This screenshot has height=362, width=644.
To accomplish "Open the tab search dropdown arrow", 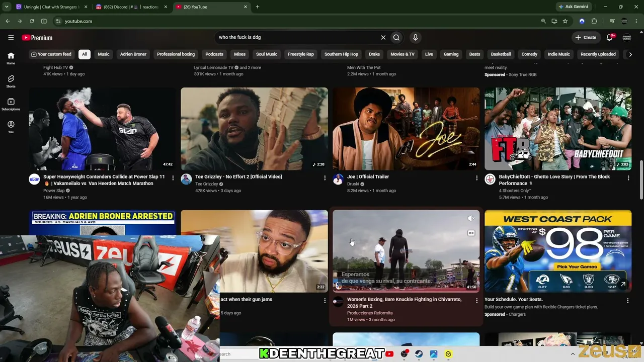I will (7, 7).
